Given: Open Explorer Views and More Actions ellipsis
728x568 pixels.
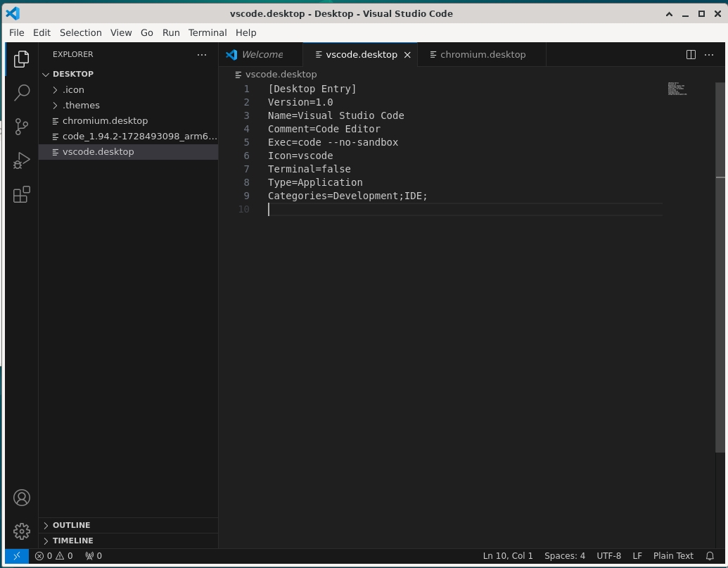Looking at the screenshot, I should coord(201,54).
